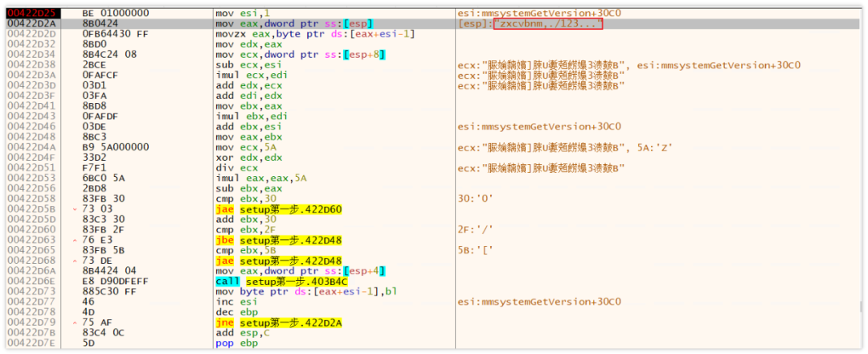Click the jump arrow beside bytes 75 AF
This screenshot has width=868, height=354.
click(x=74, y=323)
